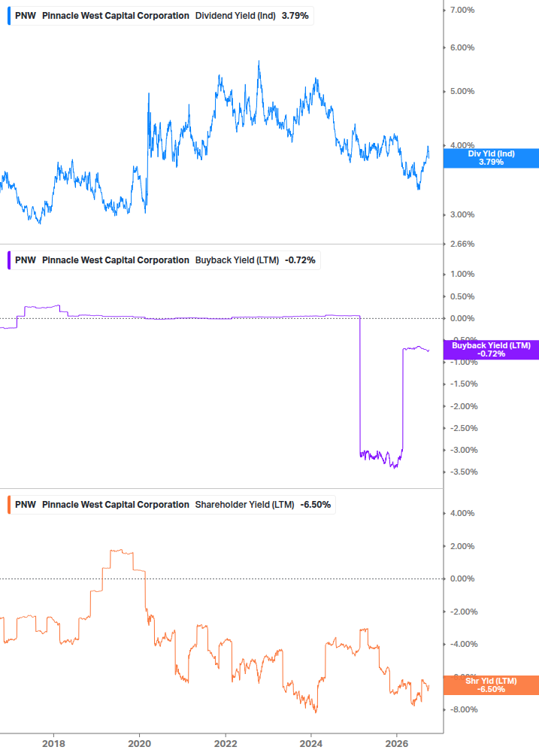539x756 pixels.
Task: Click PNW ticker in Dividend Yield legend
Action: pos(26,16)
